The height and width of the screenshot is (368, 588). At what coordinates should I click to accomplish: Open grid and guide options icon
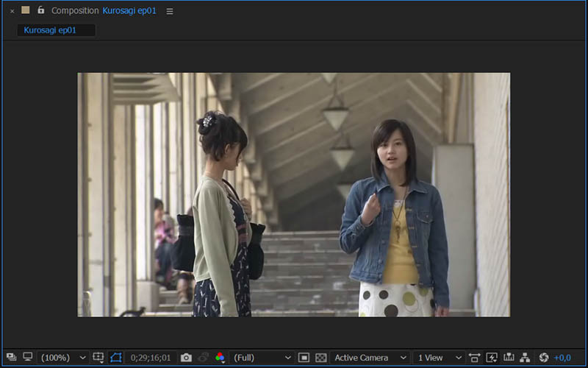98,357
